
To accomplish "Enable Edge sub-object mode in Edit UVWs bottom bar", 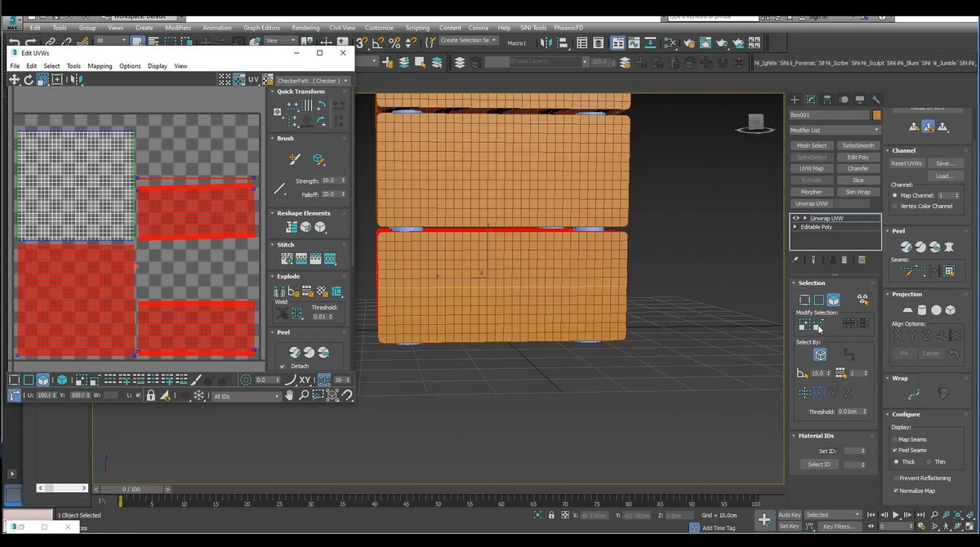I will (x=29, y=380).
